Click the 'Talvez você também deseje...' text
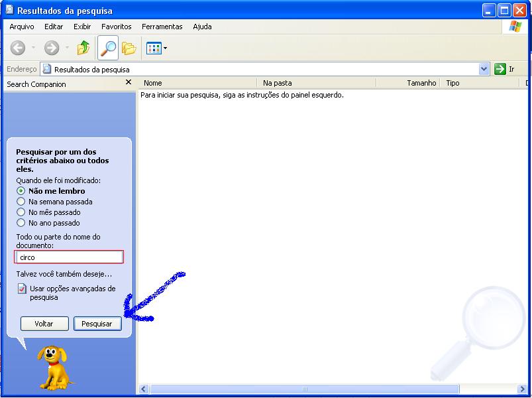This screenshot has height=398, width=532. (64, 274)
